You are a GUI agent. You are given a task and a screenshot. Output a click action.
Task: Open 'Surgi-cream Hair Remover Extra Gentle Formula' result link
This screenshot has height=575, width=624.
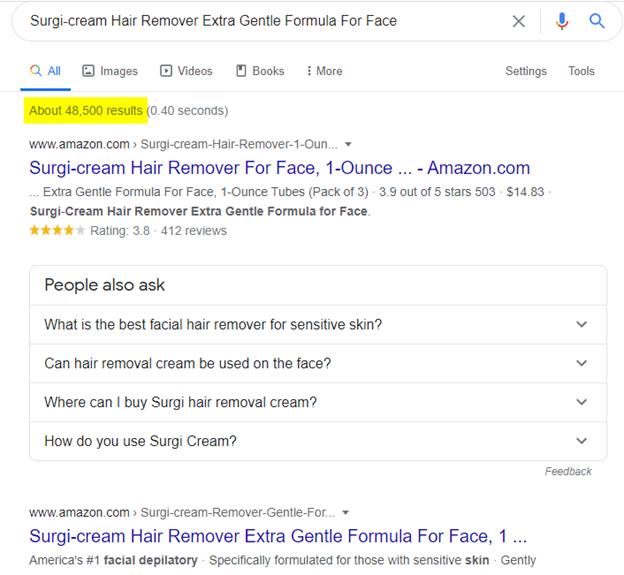tap(278, 536)
